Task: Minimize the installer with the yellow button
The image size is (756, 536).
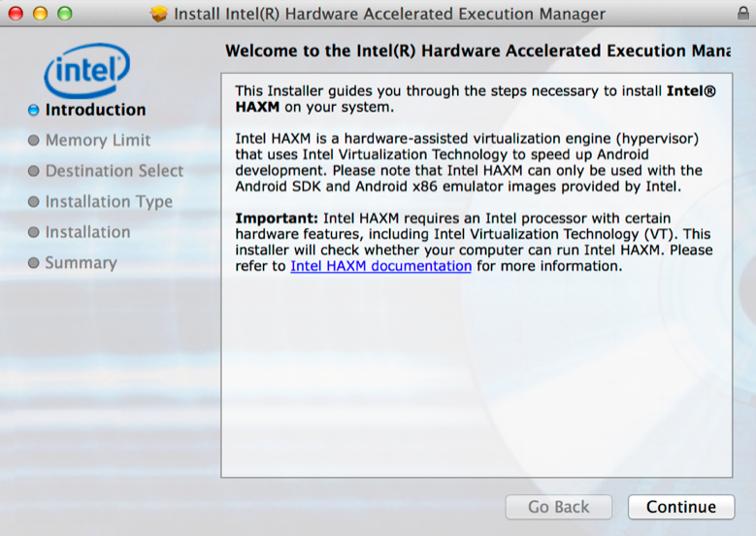Action: click(x=41, y=14)
